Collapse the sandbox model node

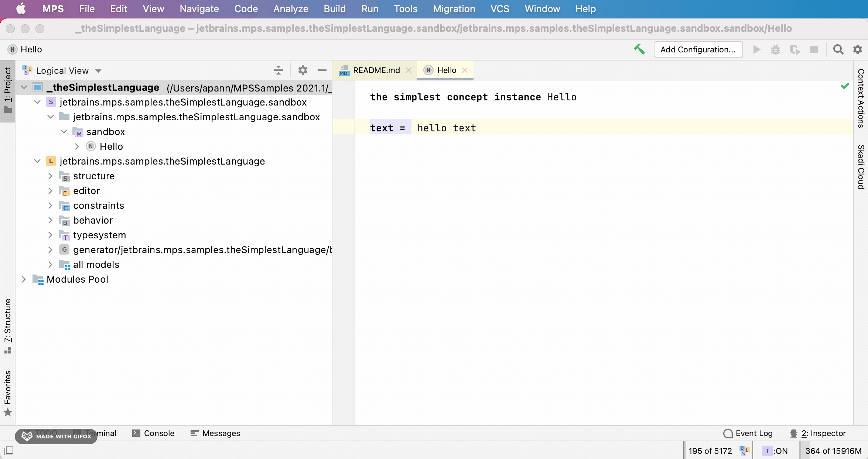click(x=64, y=132)
